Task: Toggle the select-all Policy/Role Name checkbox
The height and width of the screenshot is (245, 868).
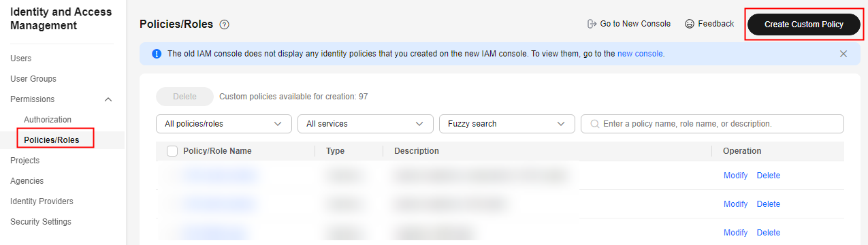Action: click(172, 151)
